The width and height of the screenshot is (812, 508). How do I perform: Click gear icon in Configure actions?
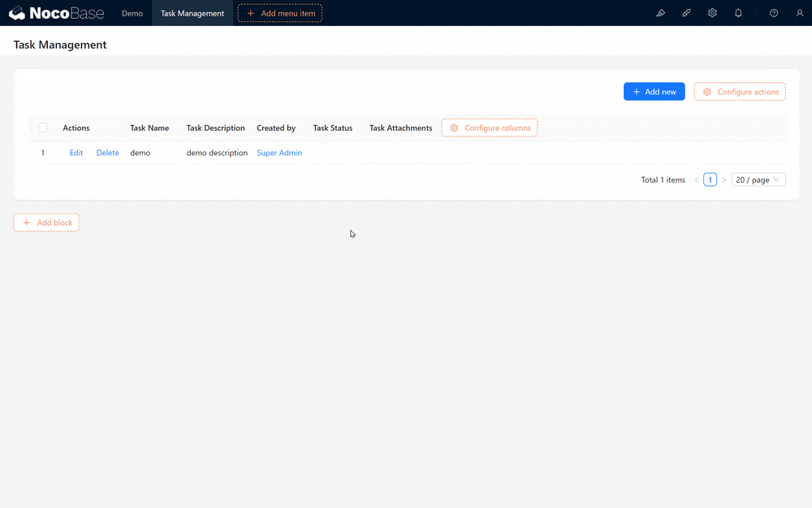click(707, 92)
